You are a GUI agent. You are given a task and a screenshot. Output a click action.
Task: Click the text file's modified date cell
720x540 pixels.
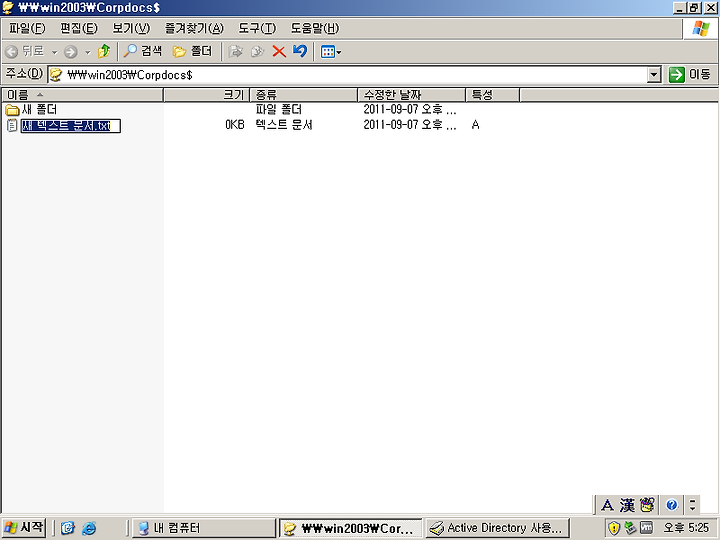[410, 125]
